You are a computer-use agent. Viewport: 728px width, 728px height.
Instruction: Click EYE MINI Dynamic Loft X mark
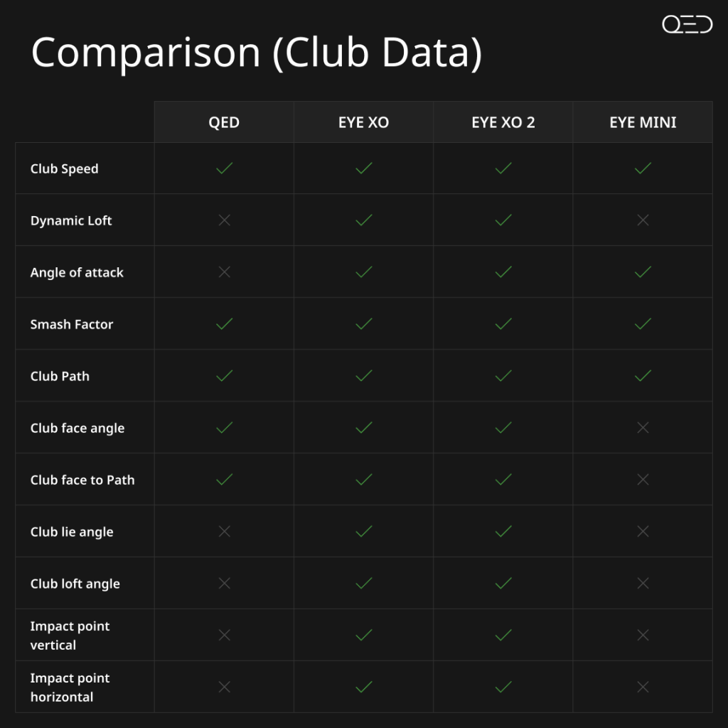(643, 220)
